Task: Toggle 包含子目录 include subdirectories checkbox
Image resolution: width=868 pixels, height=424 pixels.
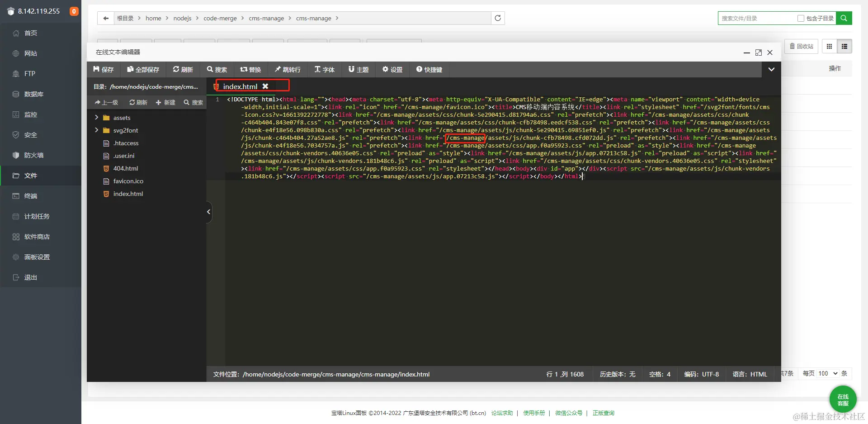Action: click(x=801, y=18)
